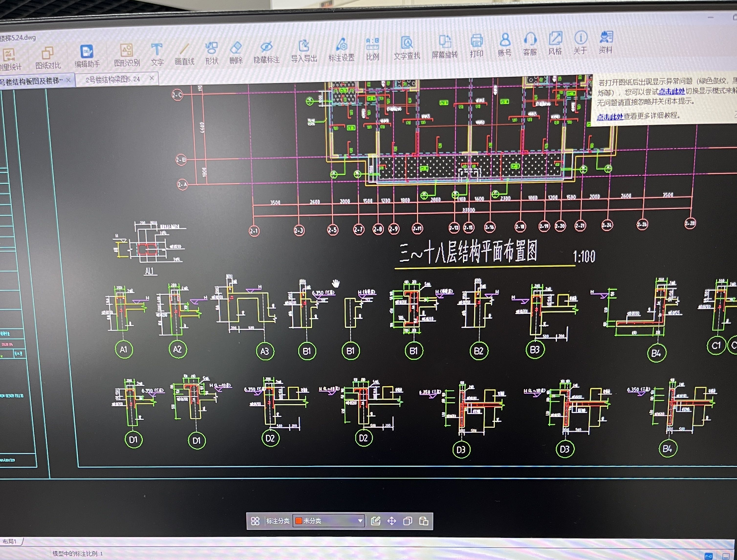Click the B2 detail label circle
The image size is (737, 560).
(479, 351)
